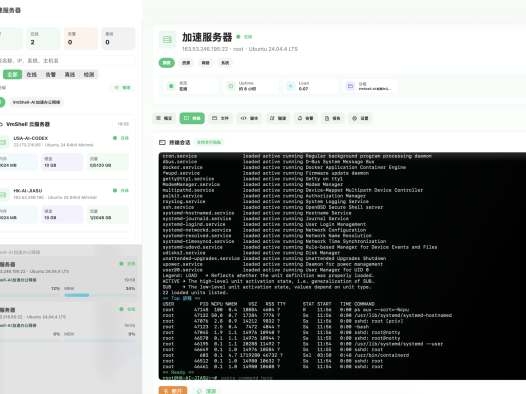Click the purple folder group icon
Image resolution: width=526 pixels, height=394 pixels.
point(350,86)
